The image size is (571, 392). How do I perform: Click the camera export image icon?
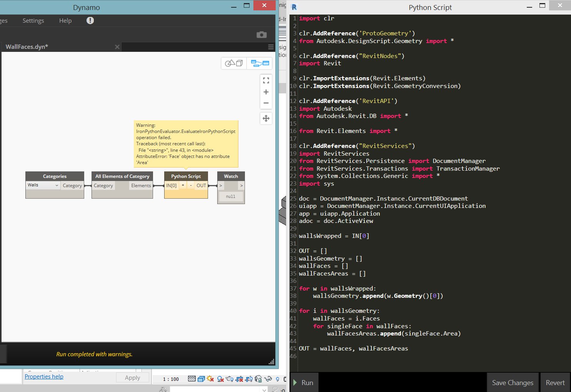coord(261,35)
